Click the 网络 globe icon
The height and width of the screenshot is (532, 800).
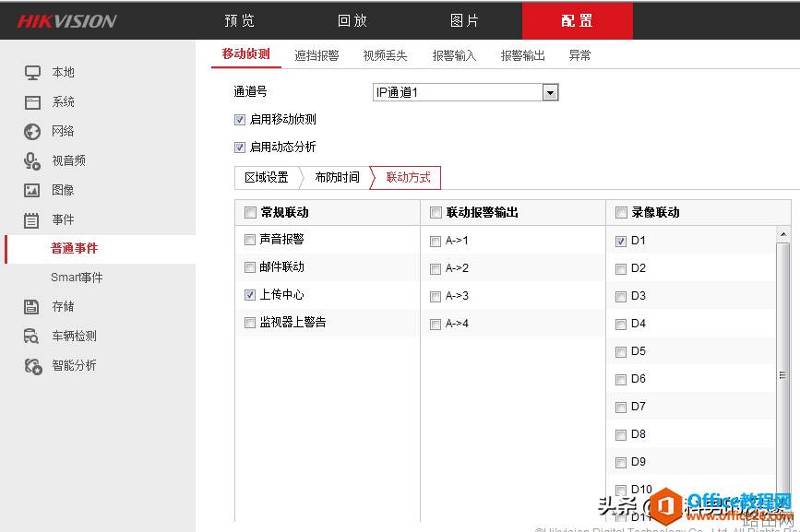click(32, 132)
